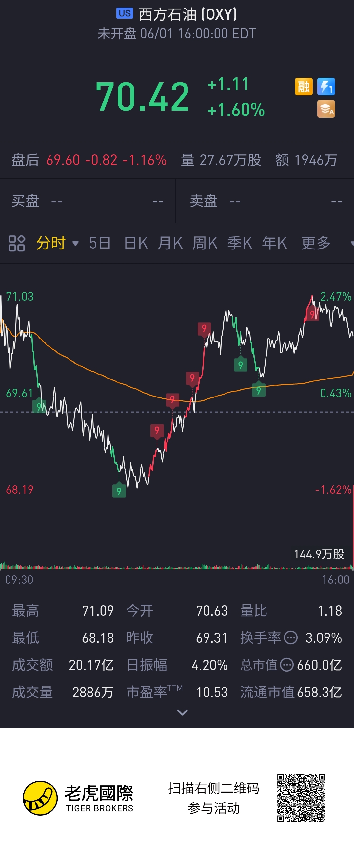
Task: Switch to the 周K chart tab
Action: pyautogui.click(x=205, y=243)
